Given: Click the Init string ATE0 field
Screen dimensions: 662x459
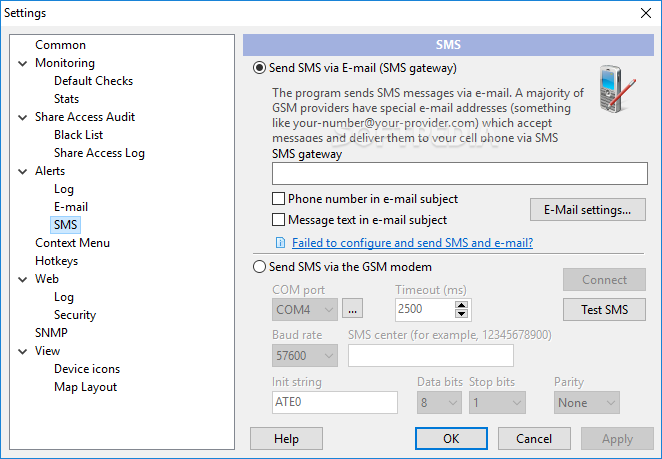Looking at the screenshot, I should pos(335,402).
